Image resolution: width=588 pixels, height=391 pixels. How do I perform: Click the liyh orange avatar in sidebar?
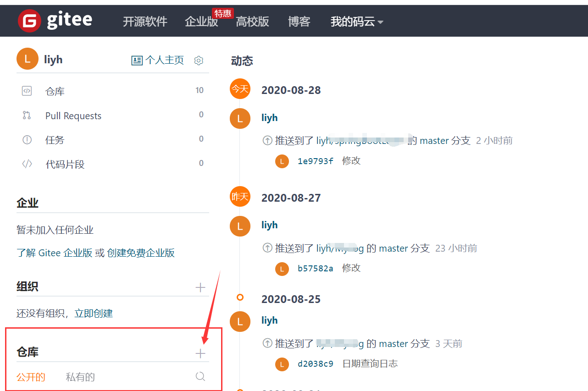(28, 59)
